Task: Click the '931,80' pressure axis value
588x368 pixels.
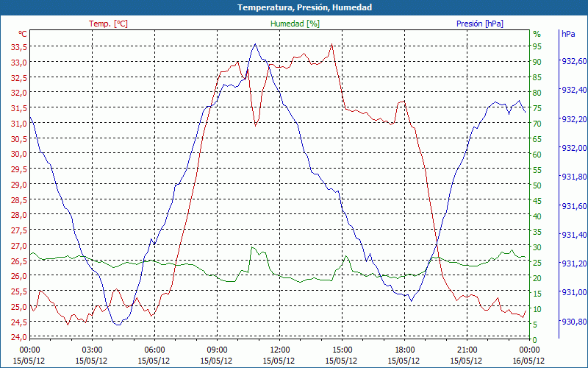Action: (573, 177)
